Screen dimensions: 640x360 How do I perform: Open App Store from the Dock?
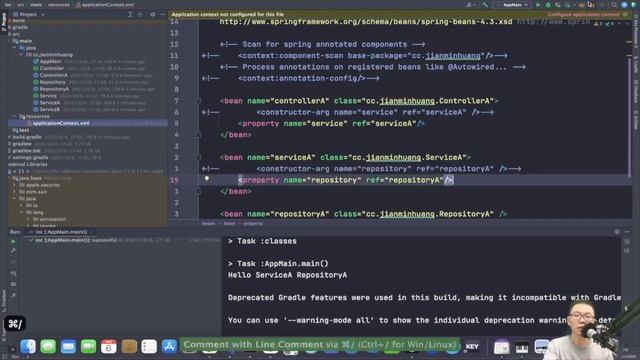point(169,347)
